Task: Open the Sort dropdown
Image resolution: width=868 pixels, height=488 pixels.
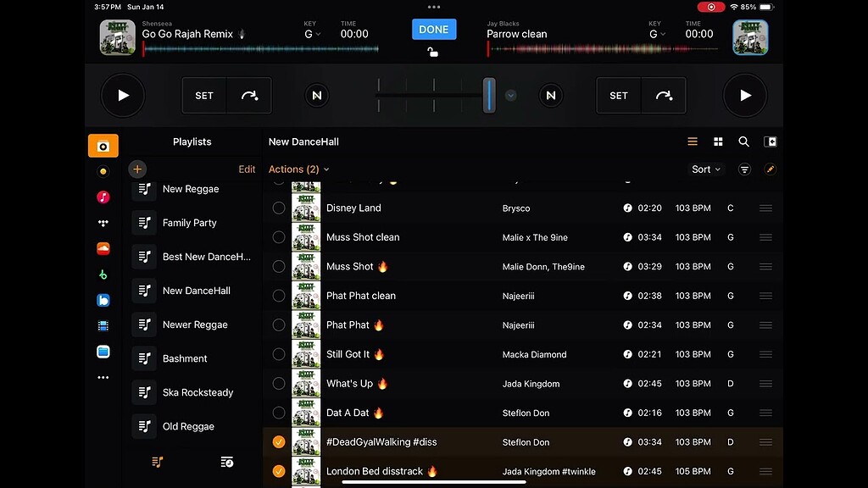Action: 705,169
